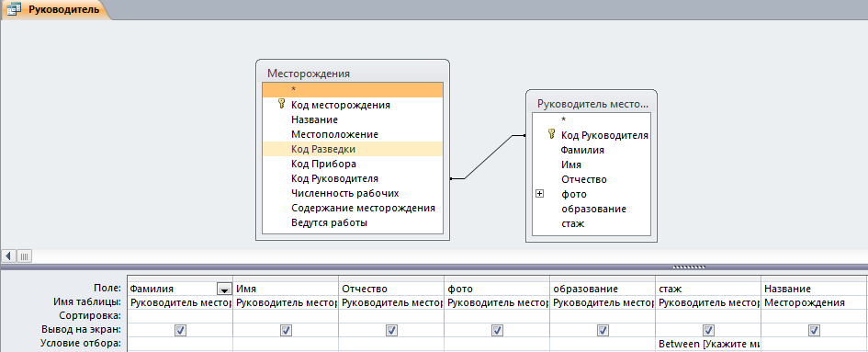Click the join line between tables
This screenshot has height=352, width=868.
(x=488, y=157)
